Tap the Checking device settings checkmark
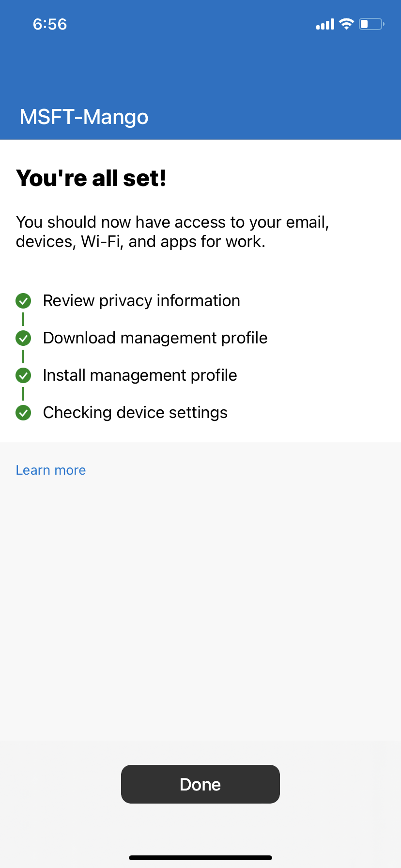This screenshot has height=868, width=401. pyautogui.click(x=23, y=413)
